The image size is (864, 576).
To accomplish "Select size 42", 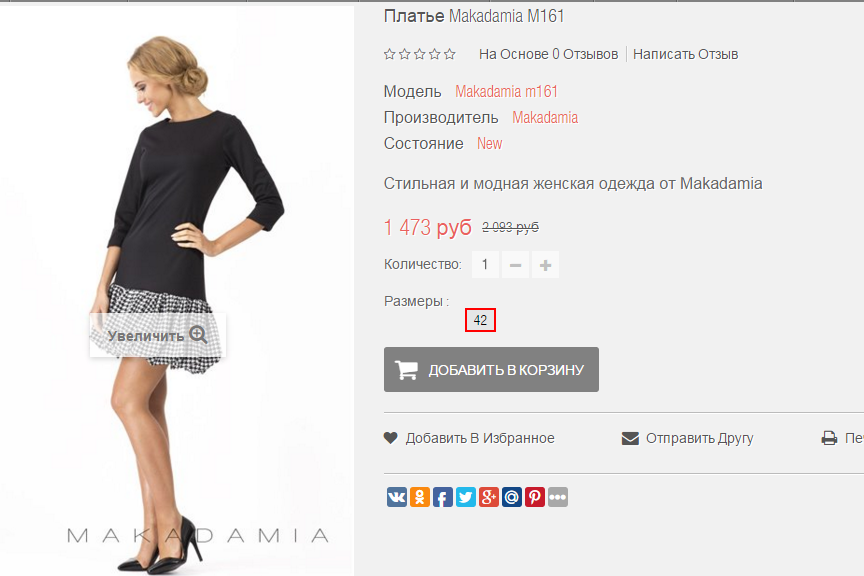I will 480,320.
